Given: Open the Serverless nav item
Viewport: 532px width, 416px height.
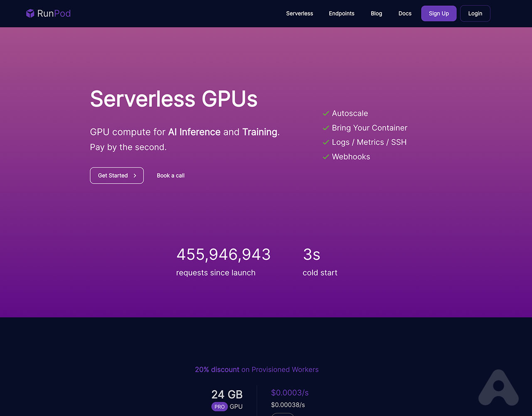Looking at the screenshot, I should click(x=299, y=13).
